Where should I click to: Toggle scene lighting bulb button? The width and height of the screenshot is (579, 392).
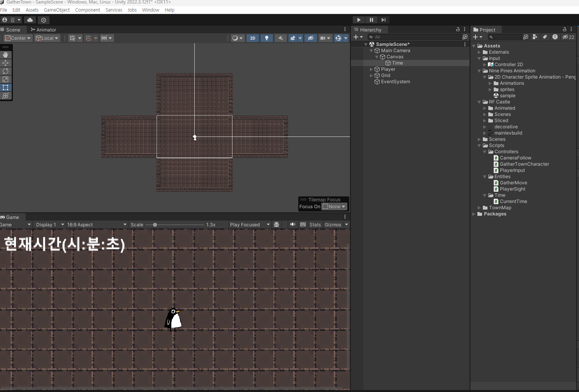267,38
